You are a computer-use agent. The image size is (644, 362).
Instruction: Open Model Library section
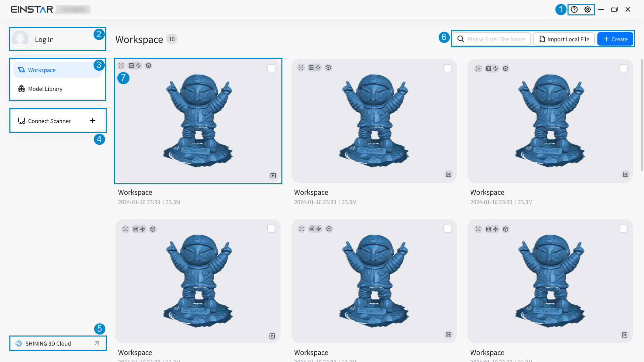coord(45,89)
